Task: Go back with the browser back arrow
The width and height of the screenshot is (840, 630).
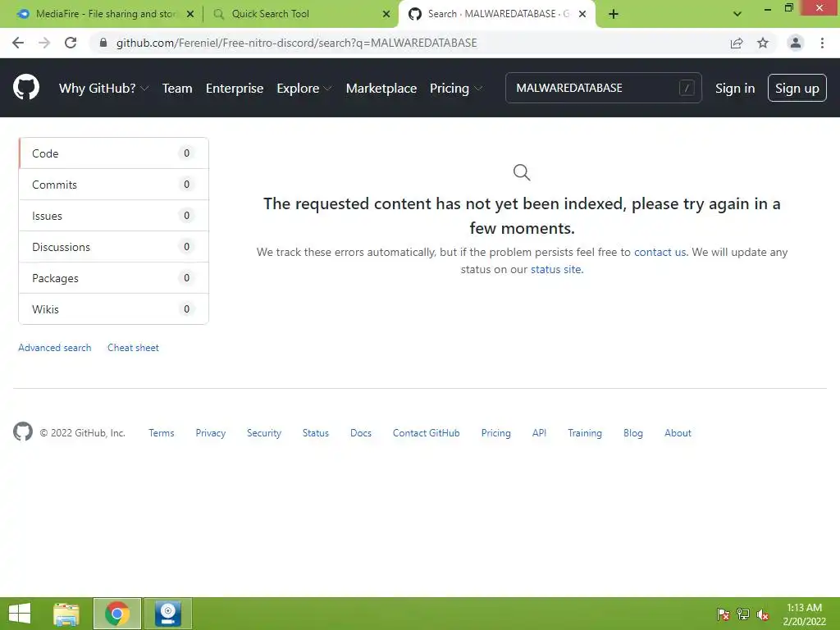Action: tap(18, 43)
